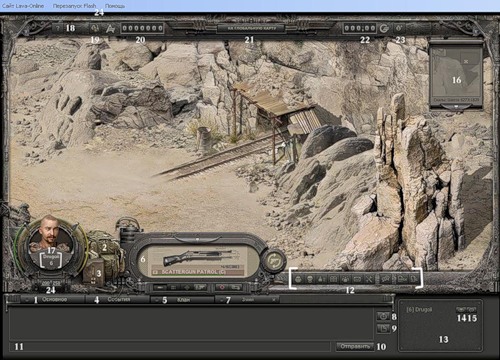Screen dimensions: 500x360
Task: Click the exit door icon ending the toolbar
Action: tap(413, 279)
